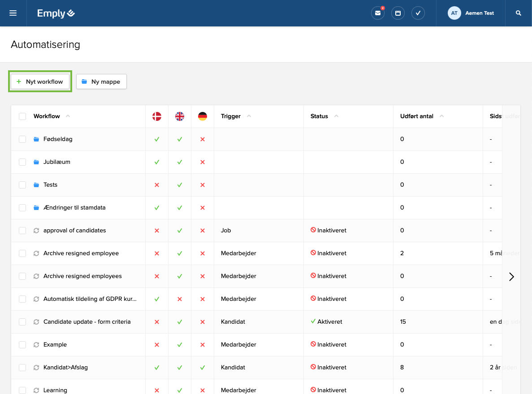
Task: Toggle the select-all workflows checkbox
Action: point(22,116)
